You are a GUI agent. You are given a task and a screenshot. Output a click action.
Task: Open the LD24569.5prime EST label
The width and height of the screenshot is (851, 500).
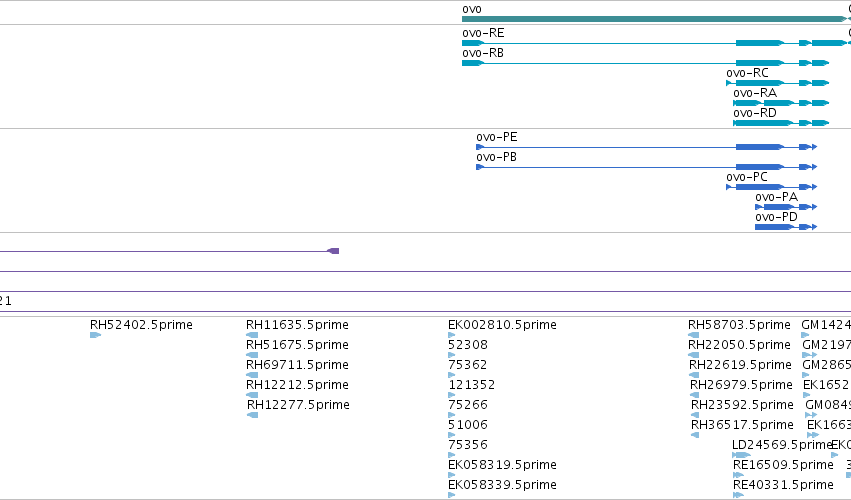(x=782, y=445)
